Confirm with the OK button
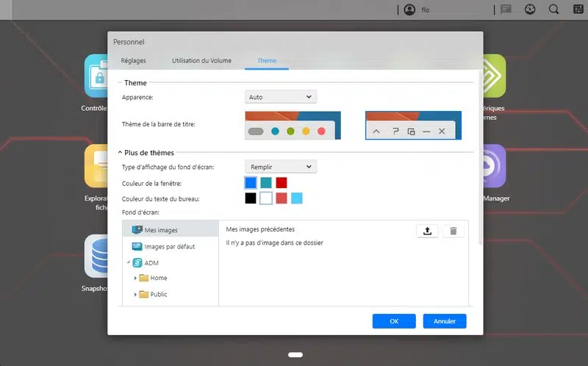This screenshot has height=366, width=588. 394,321
